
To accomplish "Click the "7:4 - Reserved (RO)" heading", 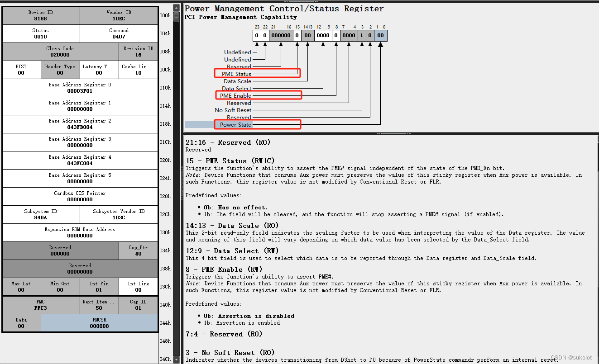I will (x=224, y=334).
